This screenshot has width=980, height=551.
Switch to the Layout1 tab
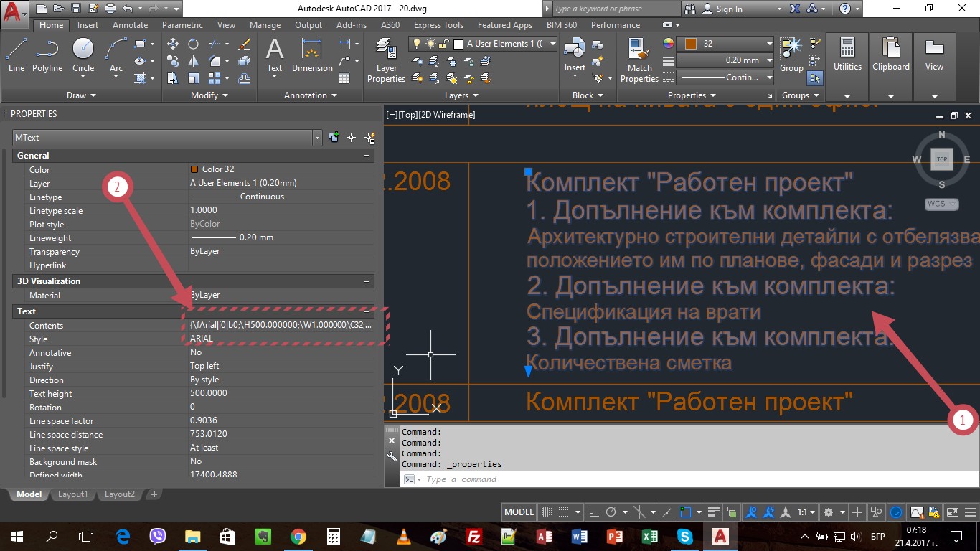tap(72, 494)
